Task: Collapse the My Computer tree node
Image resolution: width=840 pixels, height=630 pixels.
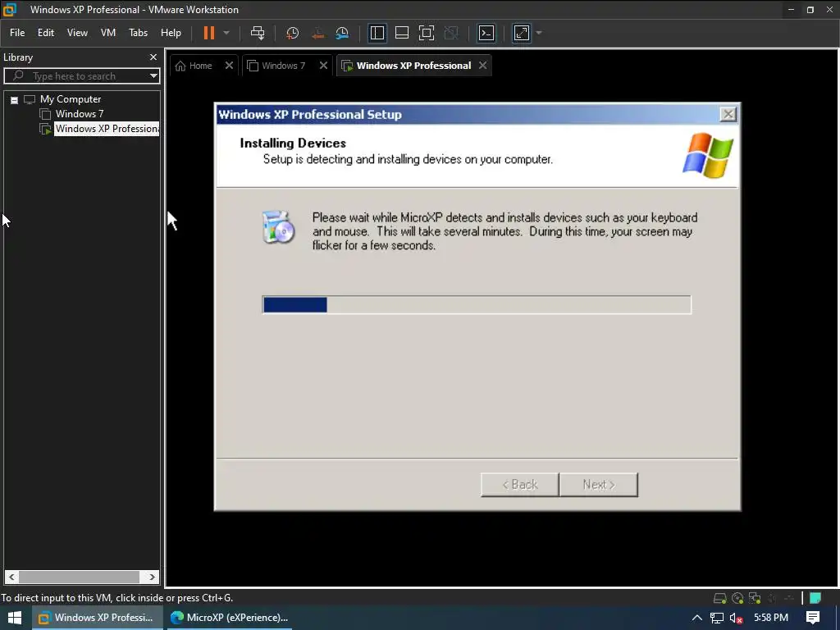Action: point(15,99)
